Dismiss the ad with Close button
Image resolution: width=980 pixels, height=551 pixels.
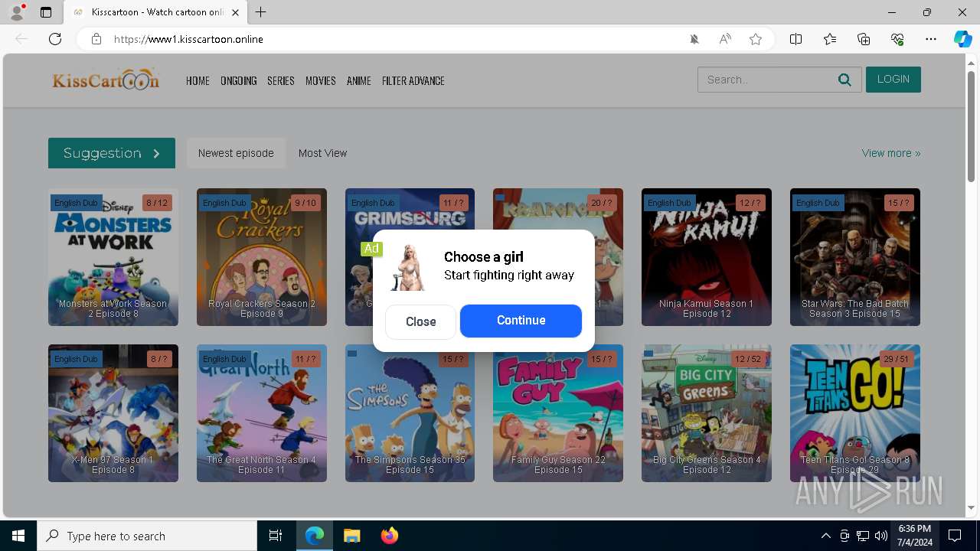click(x=420, y=321)
